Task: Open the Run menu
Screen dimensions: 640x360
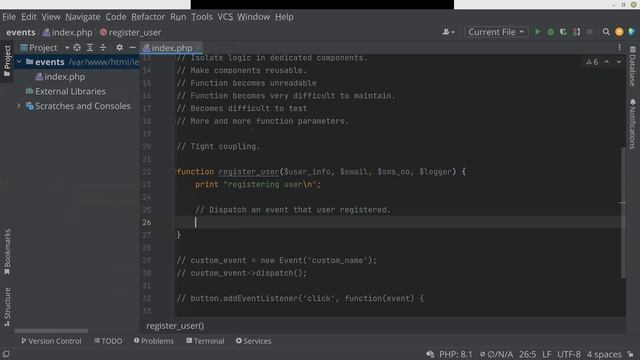Action: pyautogui.click(x=178, y=17)
